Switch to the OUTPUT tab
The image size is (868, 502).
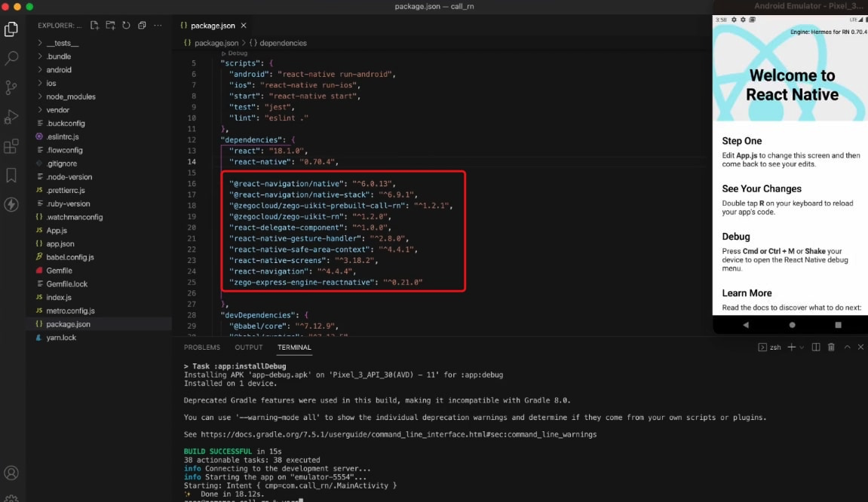248,347
